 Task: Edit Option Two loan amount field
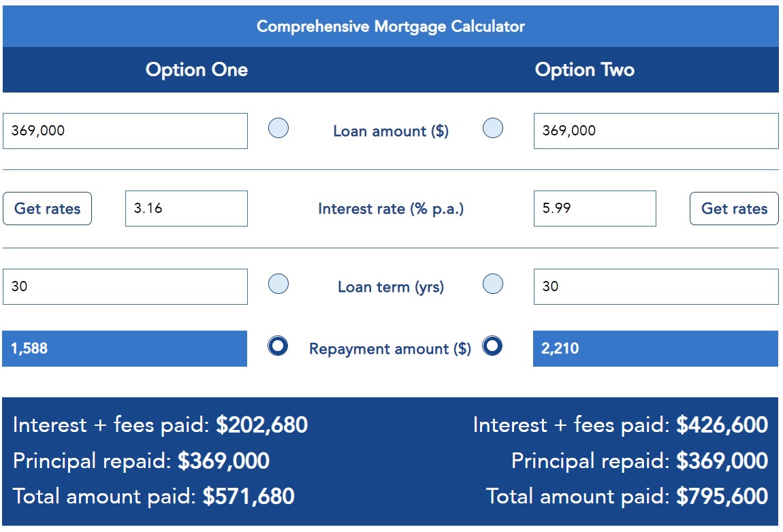(656, 131)
